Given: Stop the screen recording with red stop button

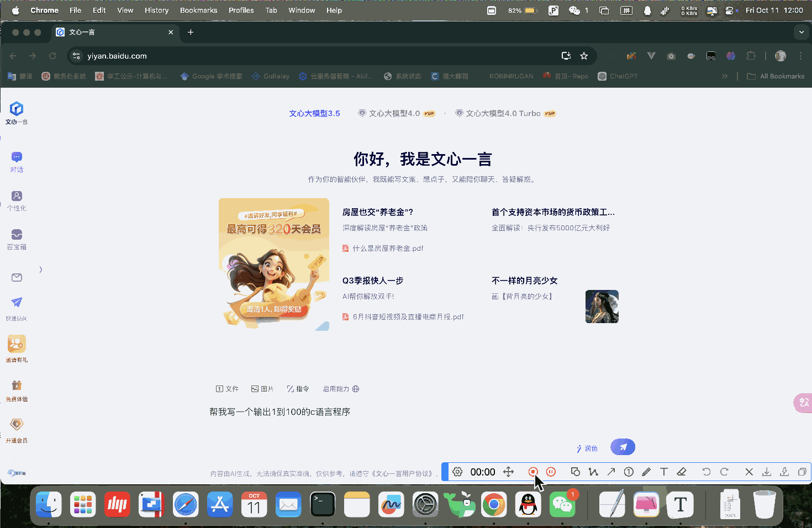Looking at the screenshot, I should [533, 472].
